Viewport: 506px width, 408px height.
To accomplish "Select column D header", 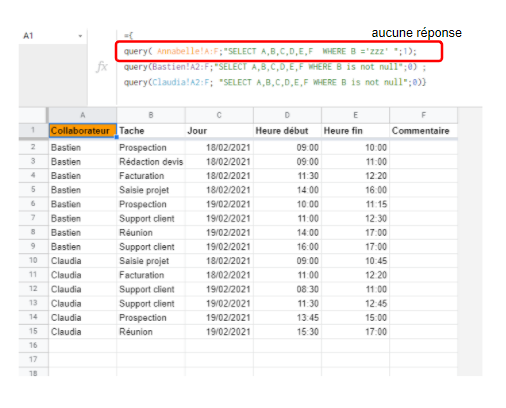I will point(287,115).
